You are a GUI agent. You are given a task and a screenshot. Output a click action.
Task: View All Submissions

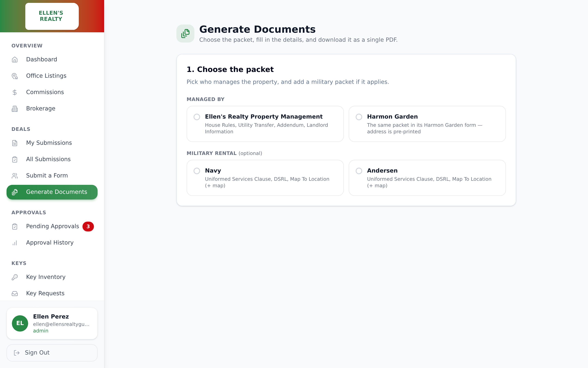coord(52,159)
